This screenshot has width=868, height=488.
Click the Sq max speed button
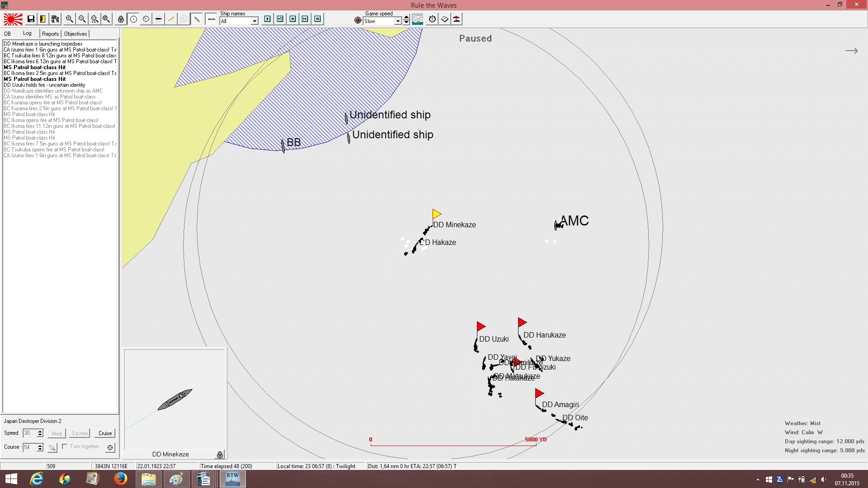tap(80, 433)
